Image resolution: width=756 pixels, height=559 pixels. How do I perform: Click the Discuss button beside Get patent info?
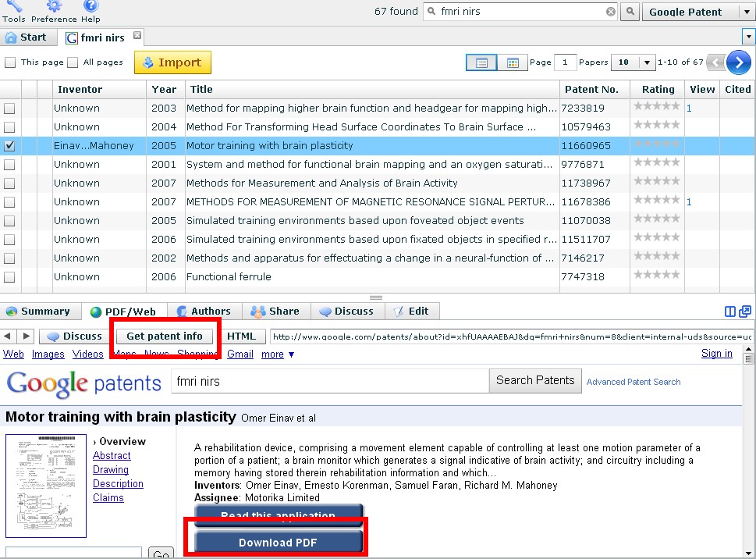[75, 336]
